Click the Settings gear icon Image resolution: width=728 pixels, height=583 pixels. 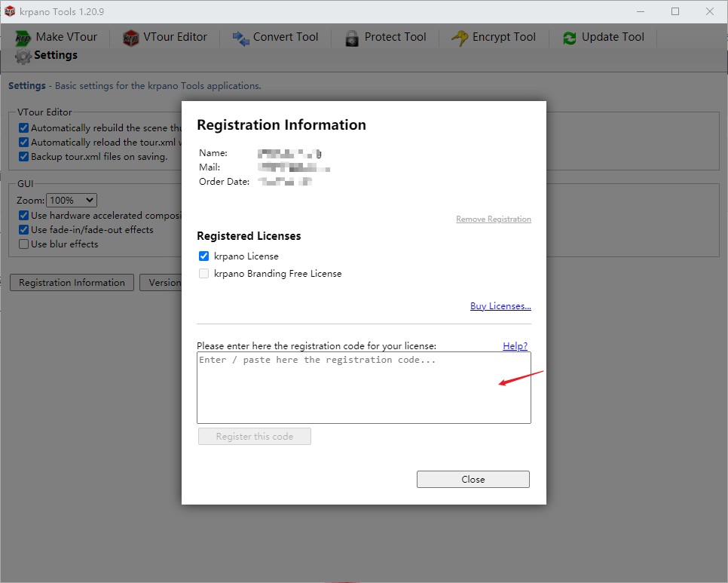coord(23,57)
